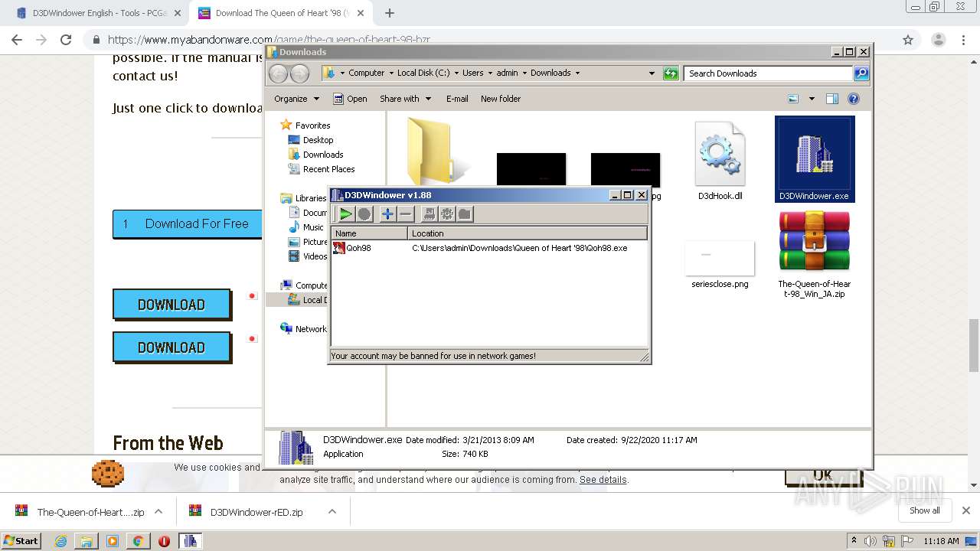Select The-Queen-of-Heart-98_Win_JA.zip archive
Screen dimensions: 980x551
tap(815, 254)
